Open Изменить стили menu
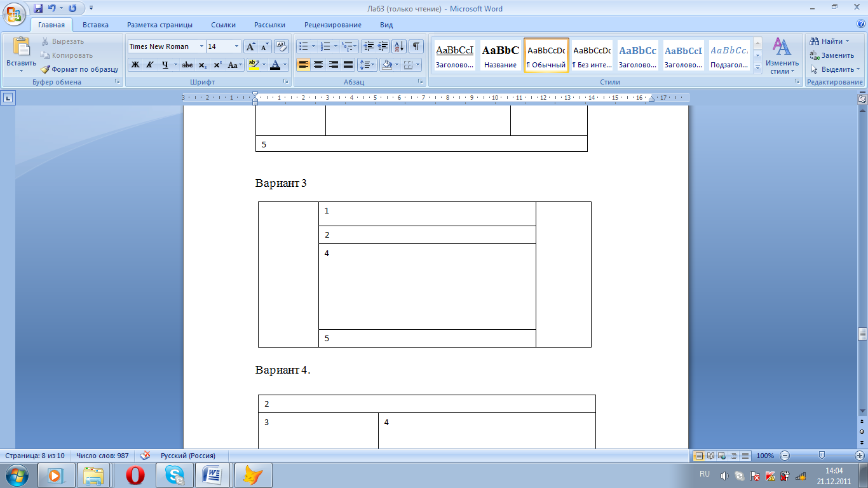The height and width of the screenshot is (488, 868). (782, 56)
